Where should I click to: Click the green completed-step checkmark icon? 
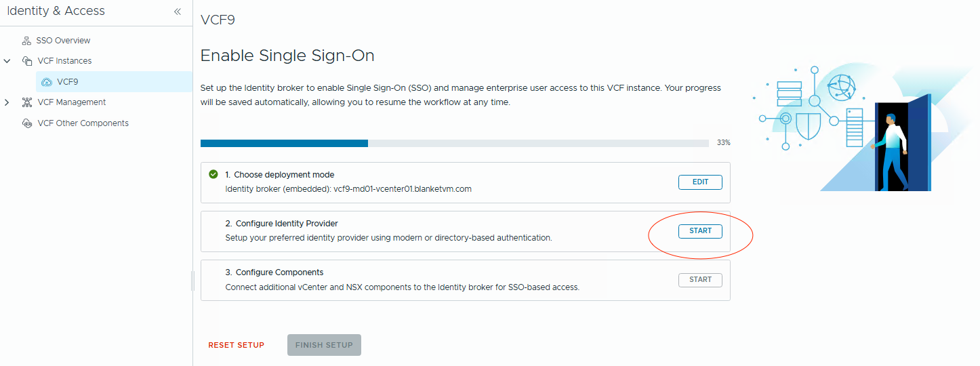coord(213,174)
